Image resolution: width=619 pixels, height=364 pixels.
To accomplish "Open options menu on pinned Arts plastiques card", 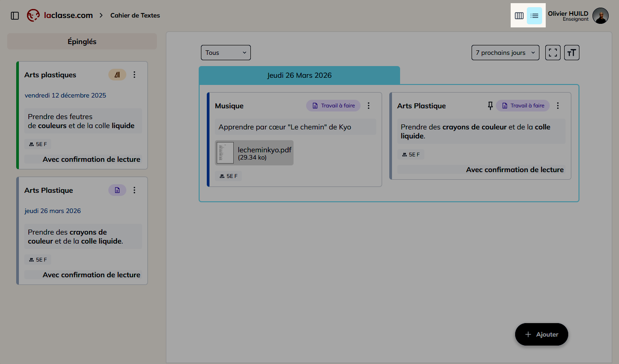I will pos(134,75).
